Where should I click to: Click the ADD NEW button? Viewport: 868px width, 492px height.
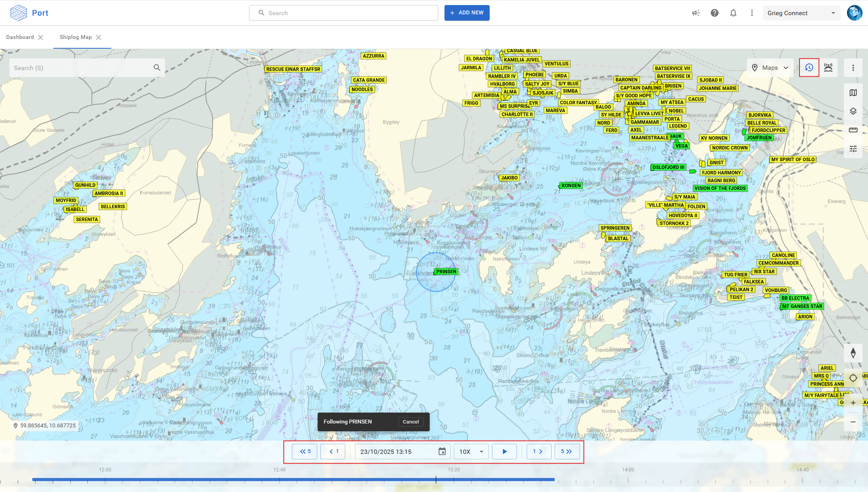(467, 13)
